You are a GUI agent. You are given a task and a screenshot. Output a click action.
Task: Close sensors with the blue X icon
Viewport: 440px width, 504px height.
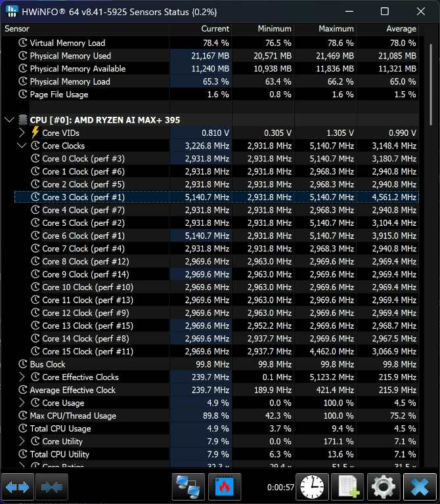[x=418, y=487]
